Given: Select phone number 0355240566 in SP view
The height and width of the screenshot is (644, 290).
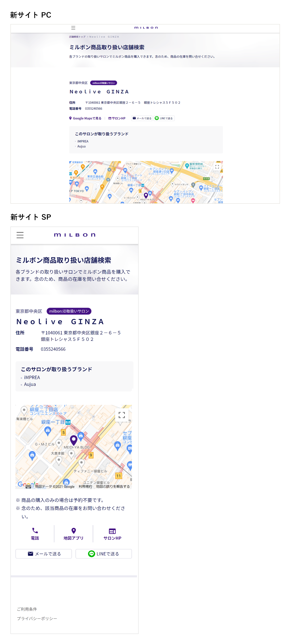Looking at the screenshot, I should coord(53,349).
